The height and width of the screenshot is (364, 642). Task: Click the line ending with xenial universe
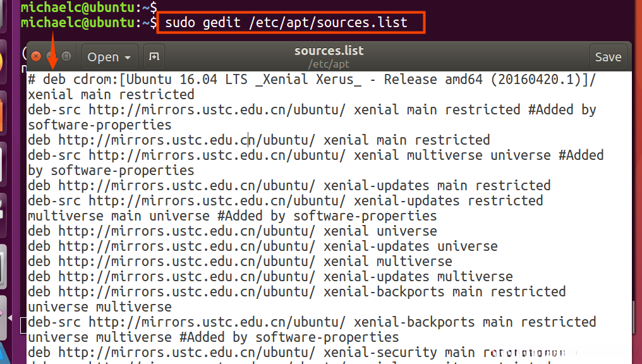tap(253, 231)
